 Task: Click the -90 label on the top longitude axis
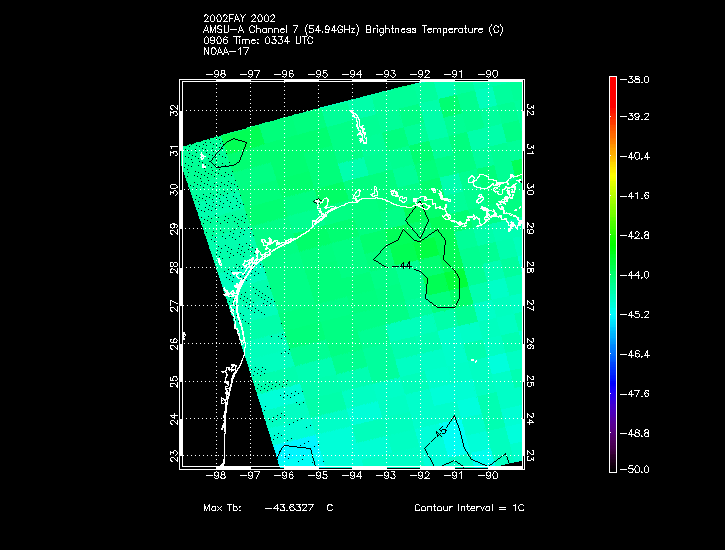click(488, 74)
